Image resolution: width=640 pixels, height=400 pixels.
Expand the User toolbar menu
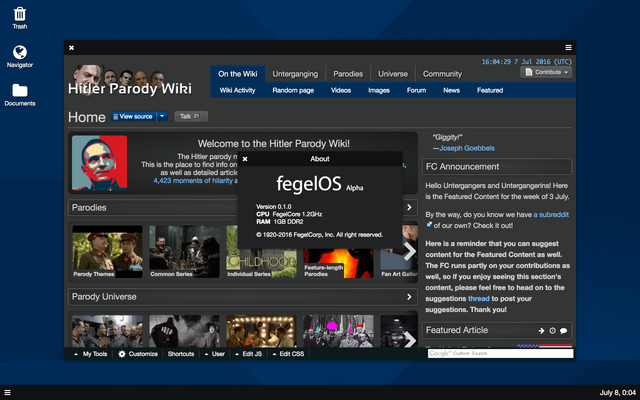point(215,354)
